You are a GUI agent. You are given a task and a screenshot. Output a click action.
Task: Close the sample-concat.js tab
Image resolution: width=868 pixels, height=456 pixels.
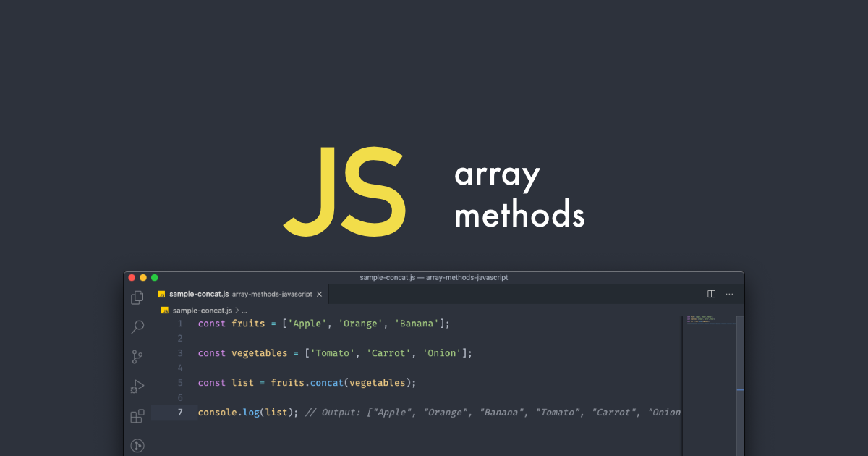tap(320, 295)
